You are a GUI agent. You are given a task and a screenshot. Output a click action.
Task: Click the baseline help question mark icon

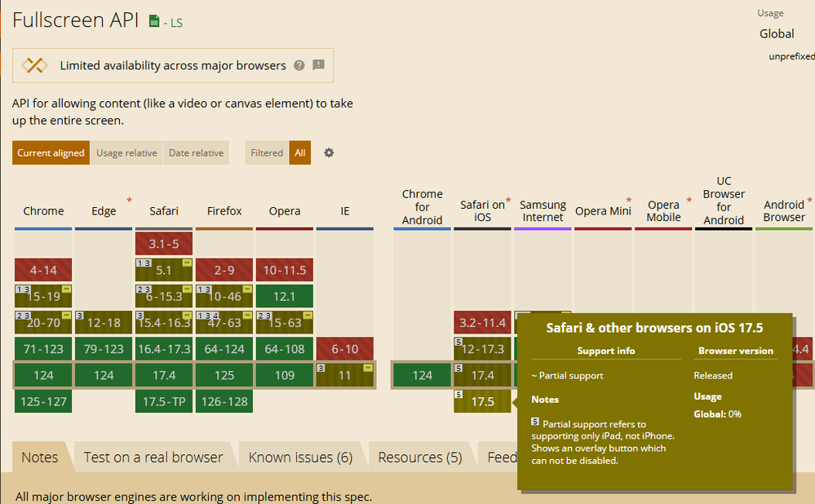(299, 65)
